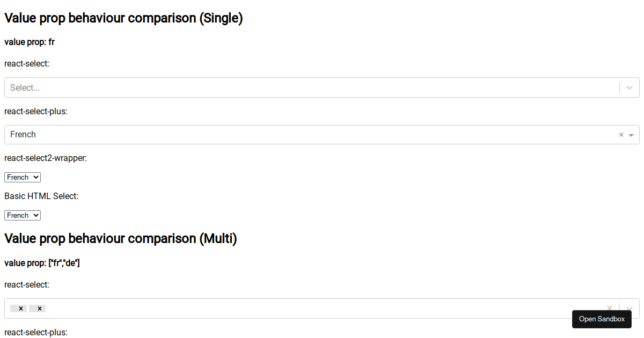
Task: Click "react-select-plus:" label above the French field
Action: click(36, 112)
